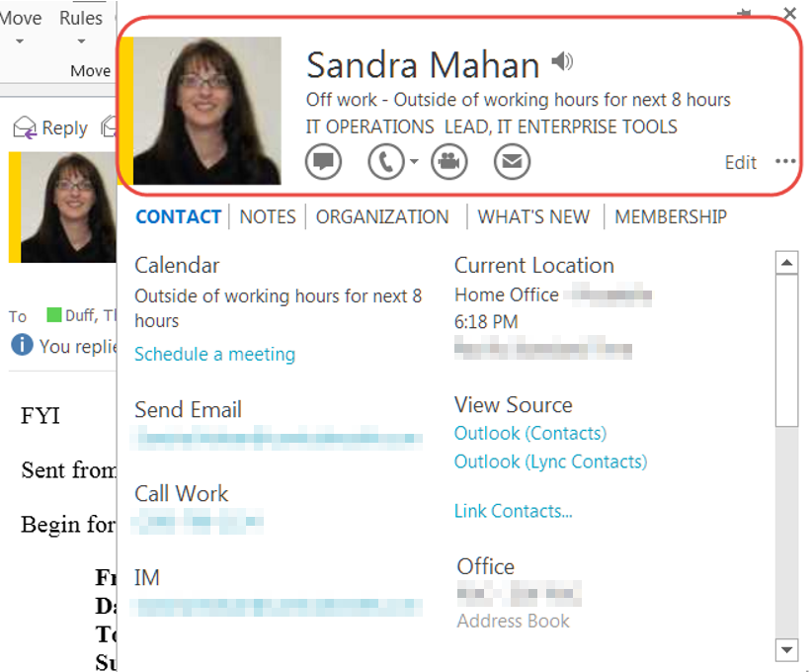This screenshot has width=811, height=672.
Task: Open the three-dot more options menu
Action: [785, 162]
